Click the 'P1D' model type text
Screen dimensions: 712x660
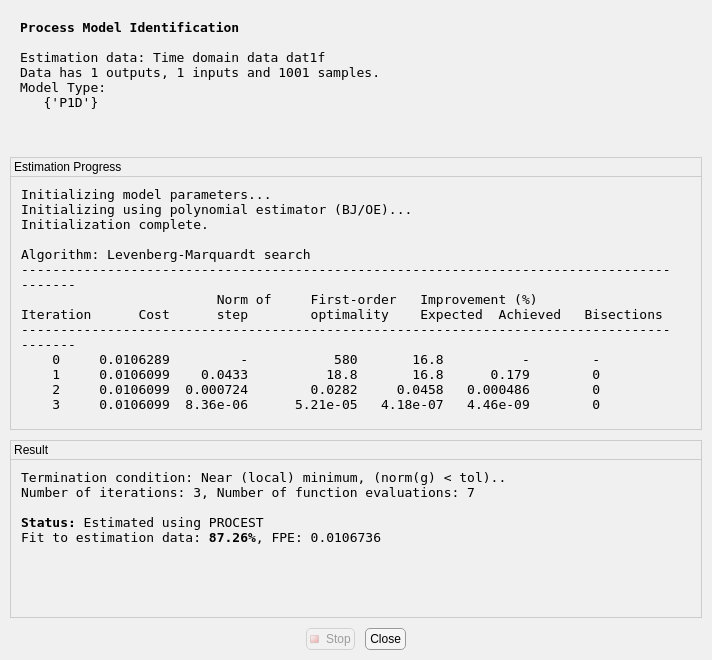71,102
